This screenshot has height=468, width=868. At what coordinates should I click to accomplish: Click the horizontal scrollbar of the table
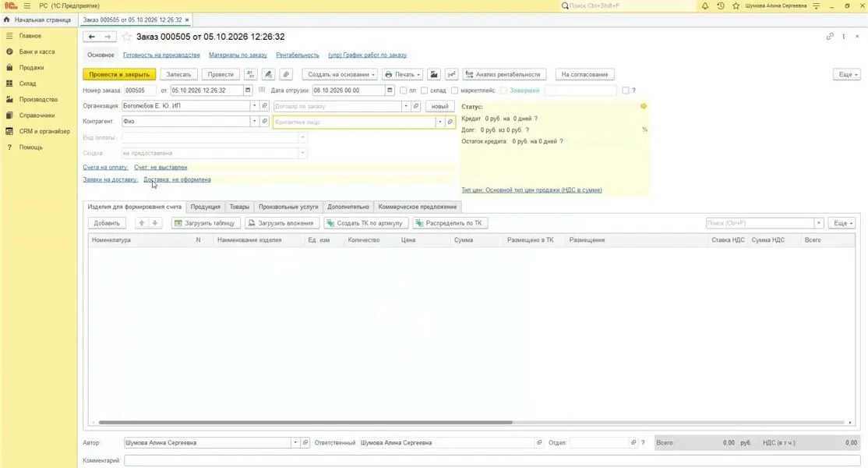(x=305, y=423)
